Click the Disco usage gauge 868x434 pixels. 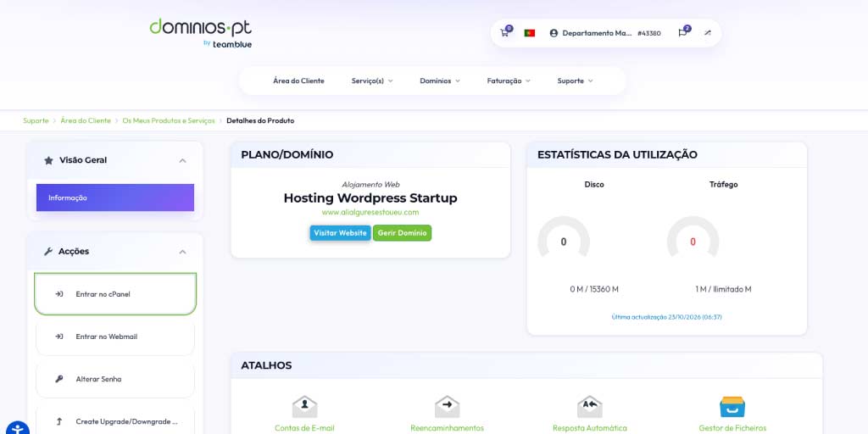564,238
